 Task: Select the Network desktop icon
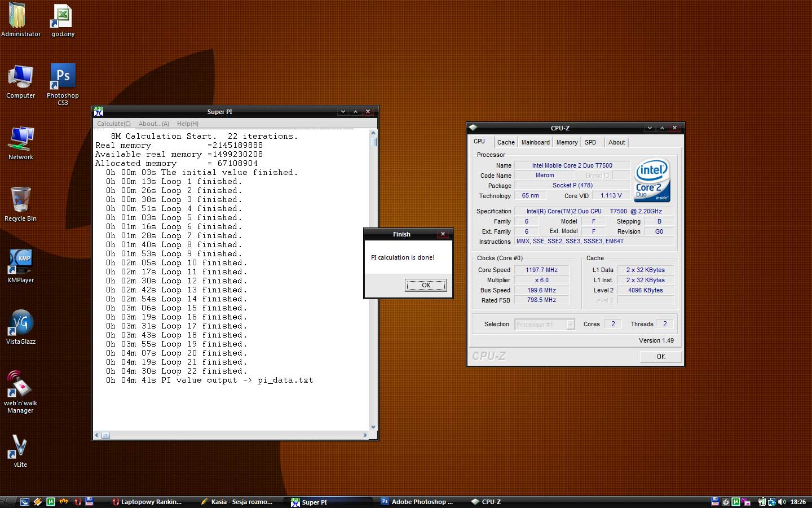[x=20, y=143]
